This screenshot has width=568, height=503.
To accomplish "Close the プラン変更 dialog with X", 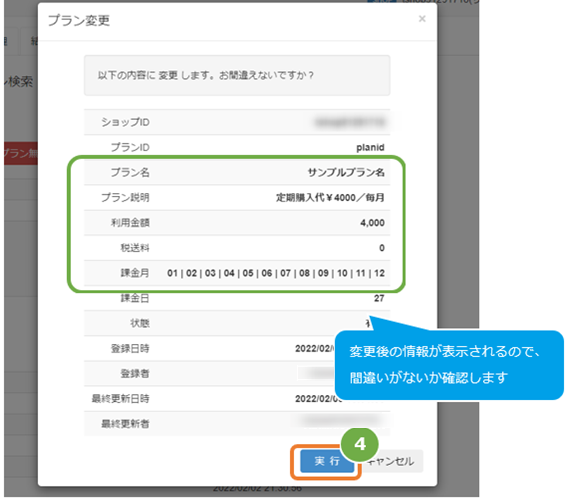I will (x=422, y=19).
